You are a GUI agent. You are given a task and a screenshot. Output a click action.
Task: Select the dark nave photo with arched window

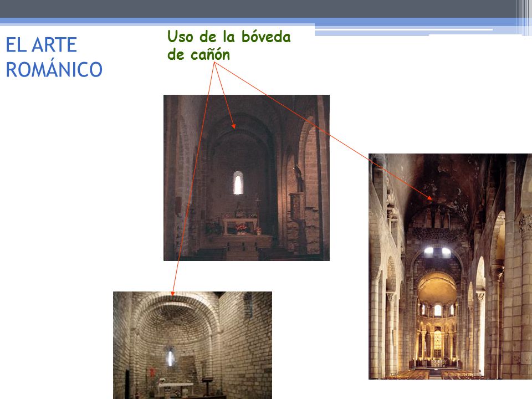(x=247, y=178)
